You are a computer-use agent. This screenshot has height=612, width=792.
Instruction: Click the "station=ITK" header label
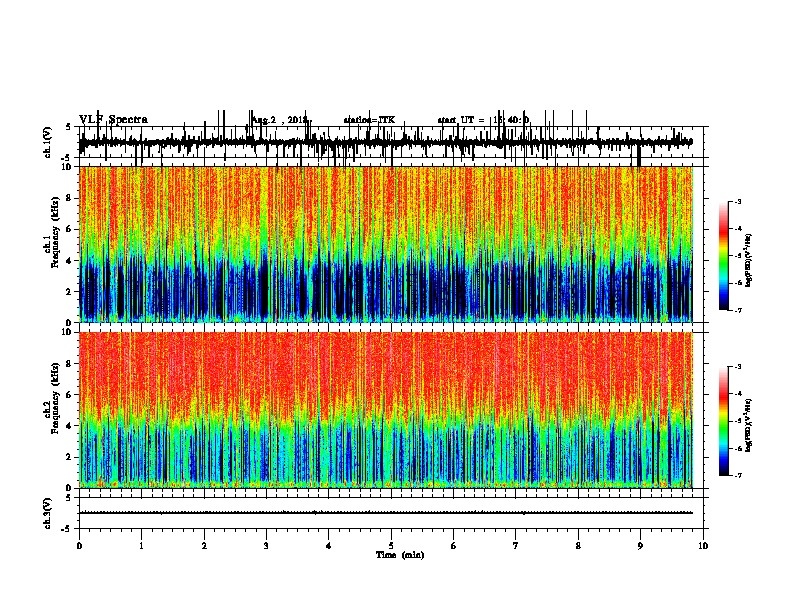click(x=369, y=120)
